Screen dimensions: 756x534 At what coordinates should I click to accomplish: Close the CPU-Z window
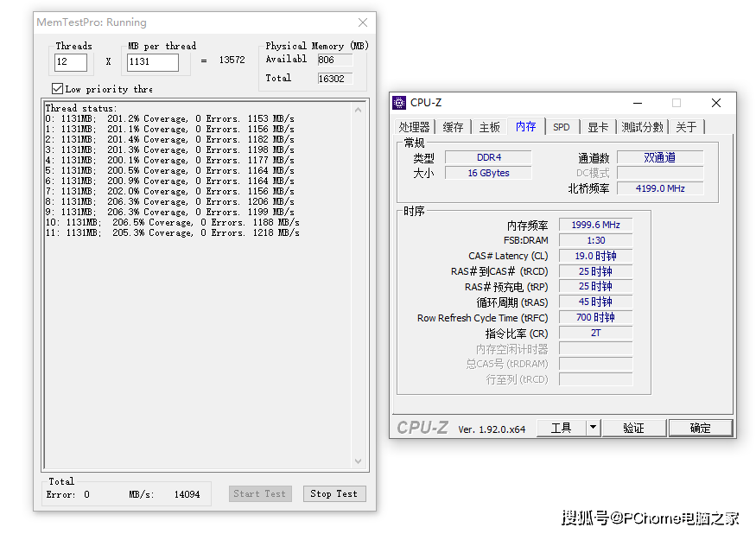point(716,103)
